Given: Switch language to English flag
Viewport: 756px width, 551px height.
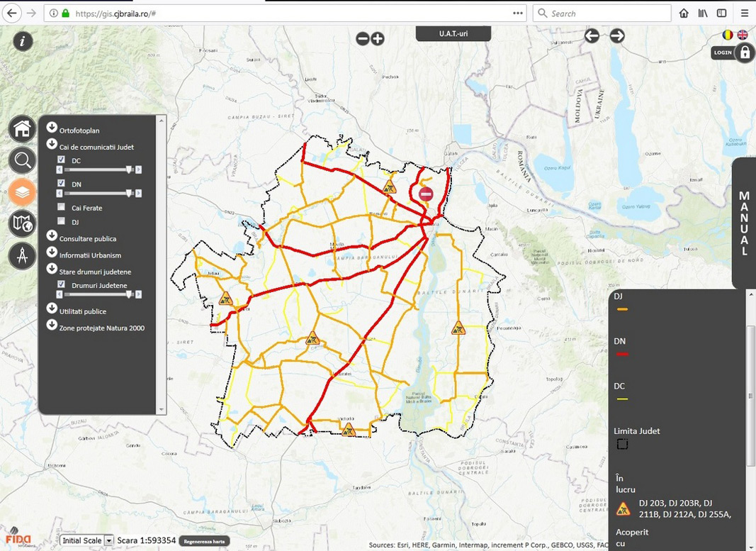Looking at the screenshot, I should coord(743,35).
